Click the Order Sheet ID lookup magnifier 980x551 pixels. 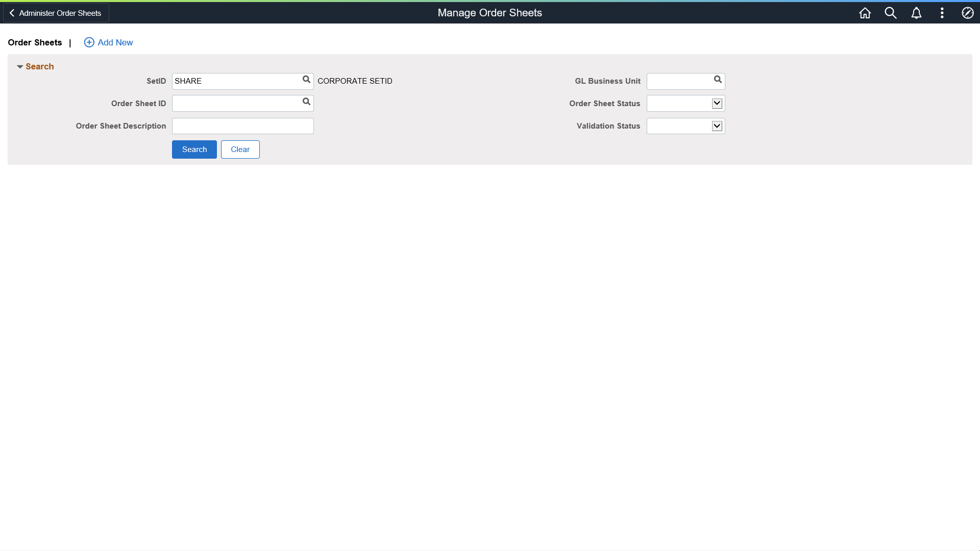click(x=306, y=102)
